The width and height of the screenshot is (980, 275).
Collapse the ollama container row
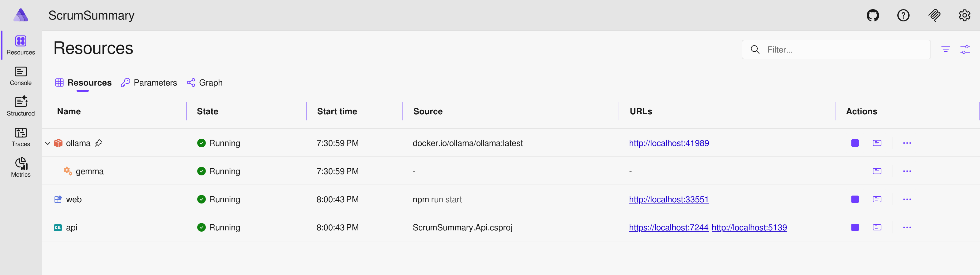47,143
